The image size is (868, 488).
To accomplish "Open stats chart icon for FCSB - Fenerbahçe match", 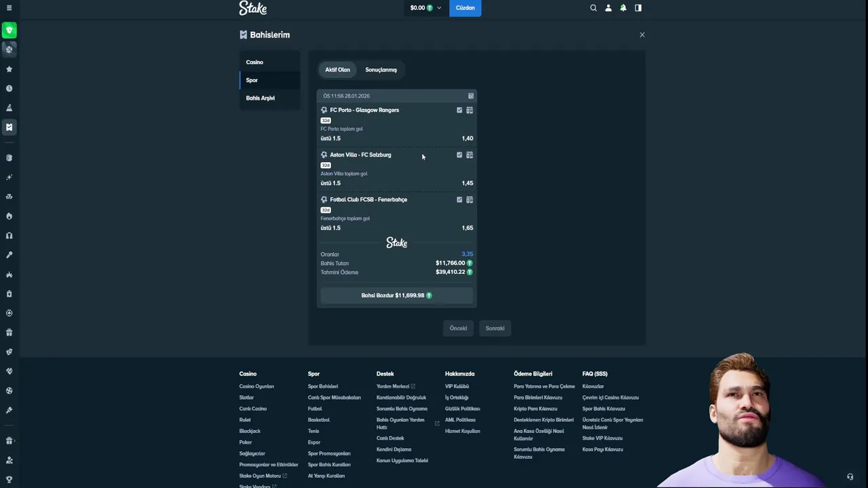I will (459, 199).
